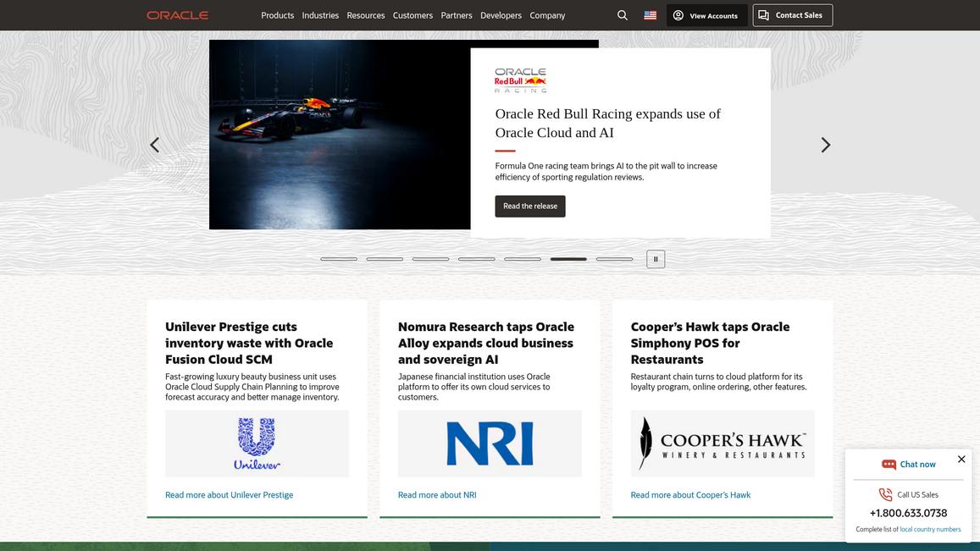Click Cooper's Hawk taps Simphony POS headline

point(710,343)
